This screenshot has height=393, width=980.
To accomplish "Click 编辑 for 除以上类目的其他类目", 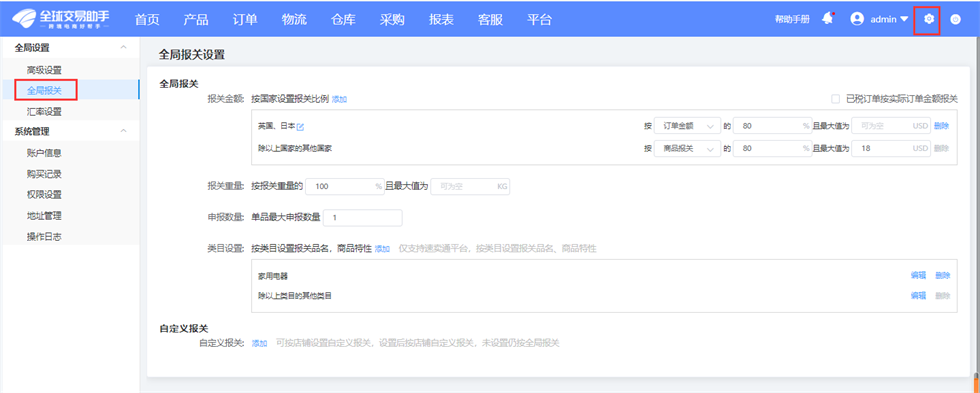I will pos(918,296).
